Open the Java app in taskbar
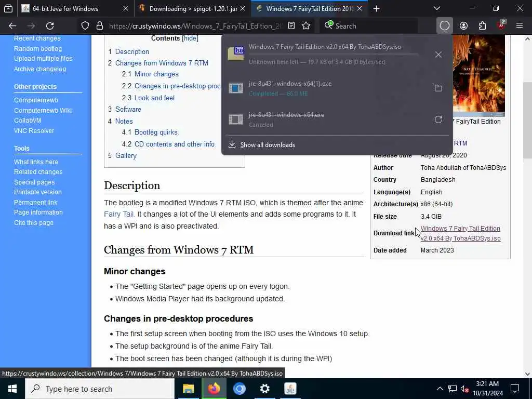532x399 pixels. [x=290, y=389]
